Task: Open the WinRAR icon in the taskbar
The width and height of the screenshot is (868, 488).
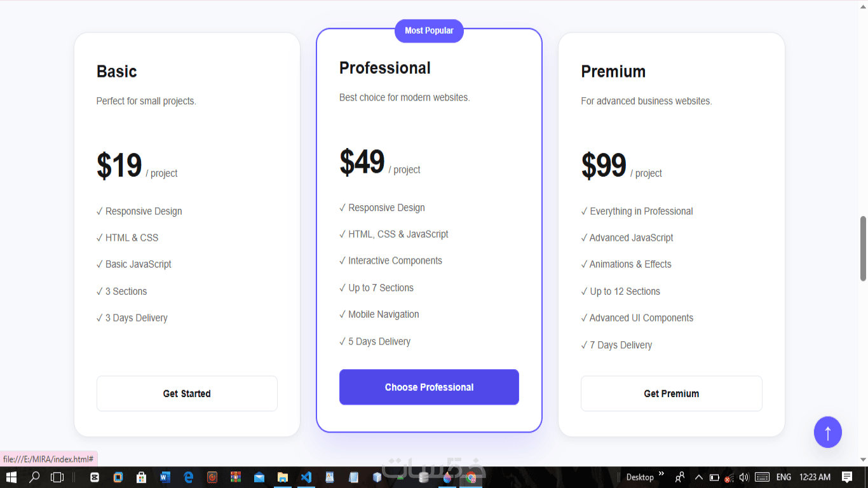Action: [235, 477]
